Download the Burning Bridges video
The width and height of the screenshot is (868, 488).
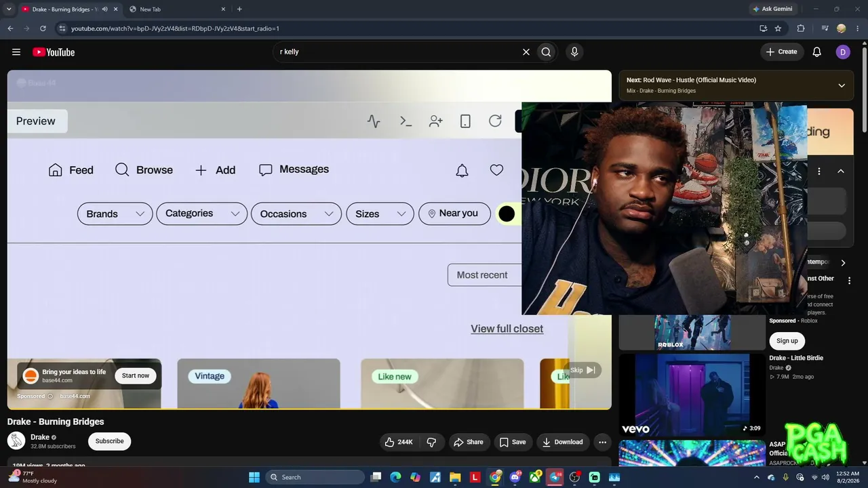[x=563, y=442]
